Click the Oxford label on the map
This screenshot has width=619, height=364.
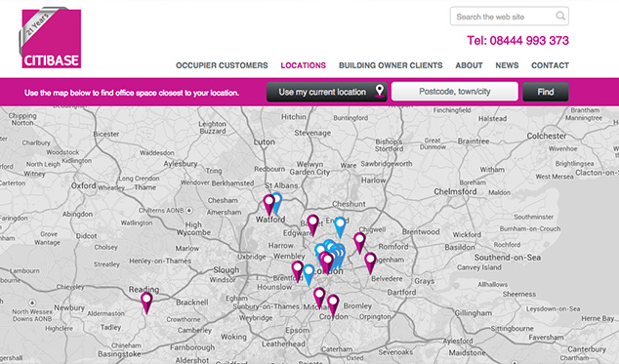click(83, 185)
